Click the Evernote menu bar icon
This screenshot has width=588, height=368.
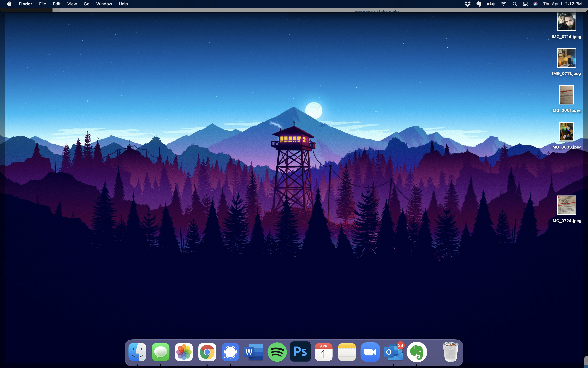pos(479,4)
